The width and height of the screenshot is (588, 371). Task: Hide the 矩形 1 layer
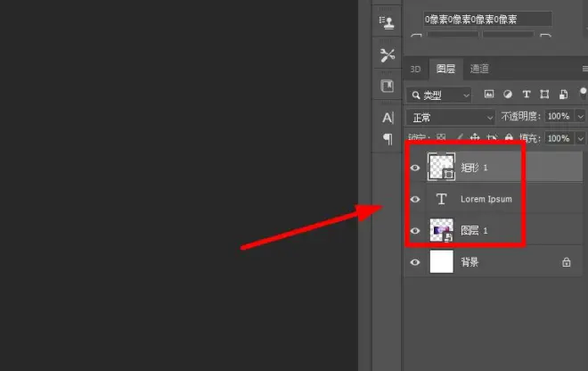coord(414,167)
